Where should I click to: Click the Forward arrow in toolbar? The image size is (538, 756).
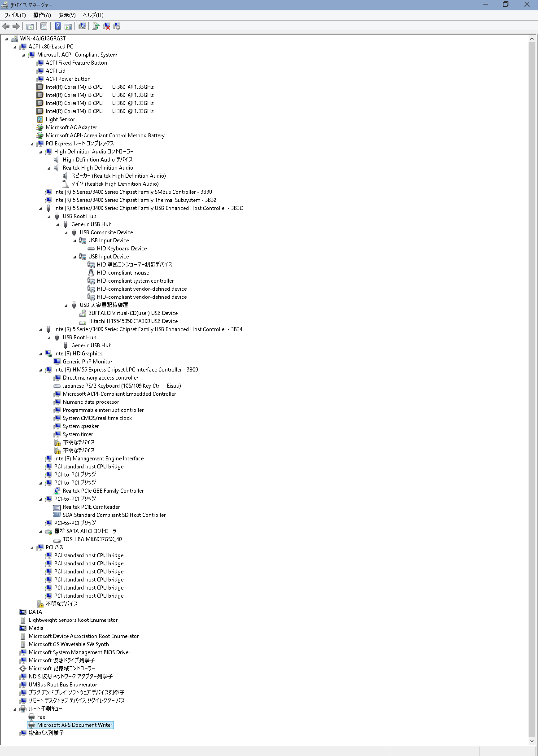click(x=16, y=26)
